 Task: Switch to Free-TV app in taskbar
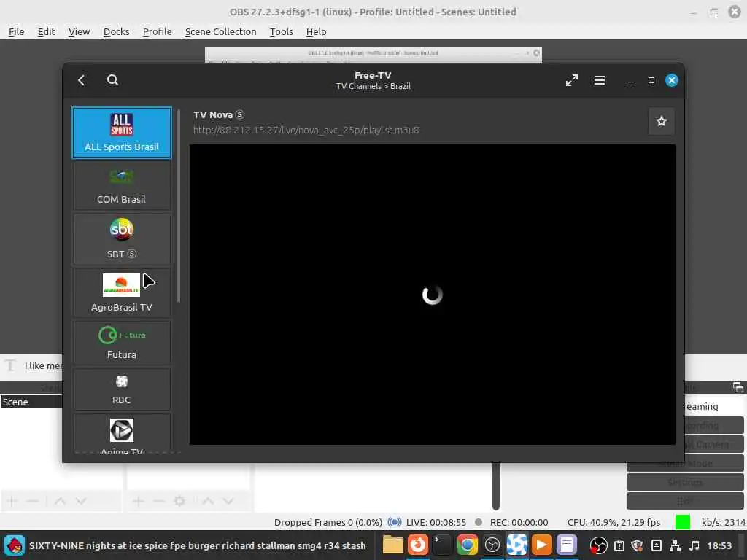click(517, 545)
